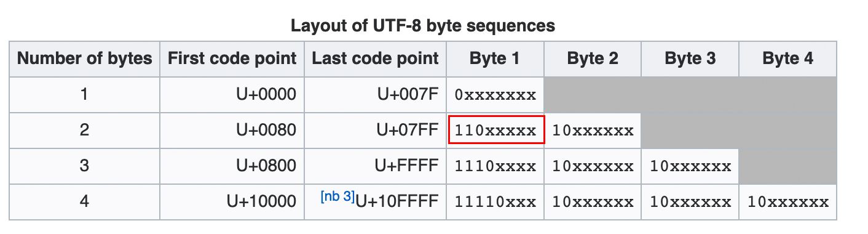Select the Byte 3 column header
Screen dimensions: 868x234
pyautogui.click(x=690, y=59)
